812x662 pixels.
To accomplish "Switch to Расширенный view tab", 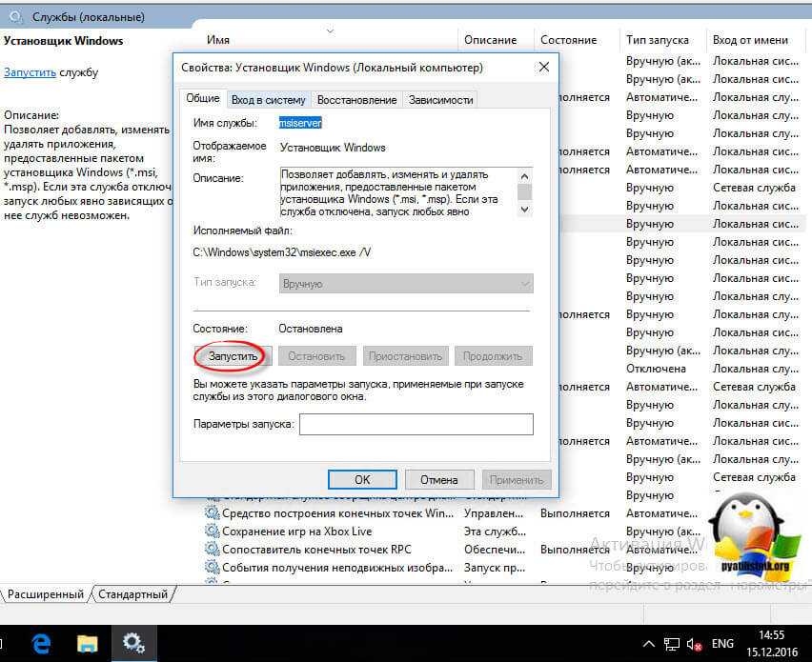I will [x=45, y=594].
